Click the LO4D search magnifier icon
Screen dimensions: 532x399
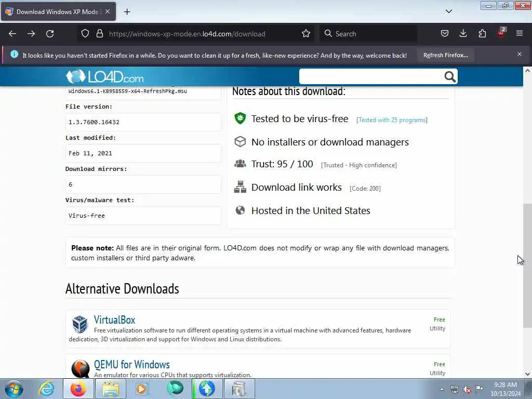click(x=450, y=77)
